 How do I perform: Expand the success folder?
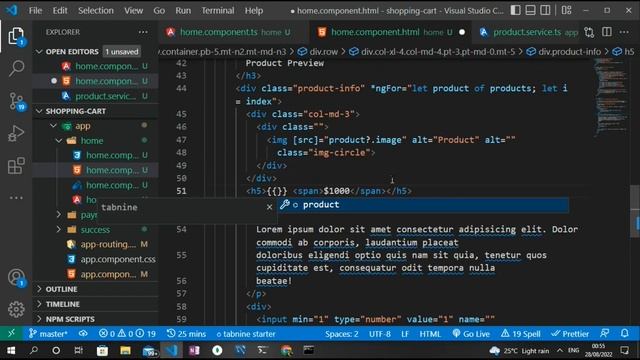click(95, 230)
